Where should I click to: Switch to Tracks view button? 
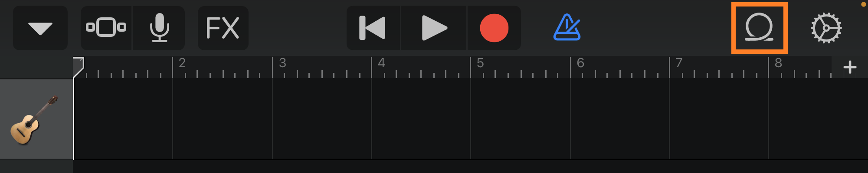pos(106,28)
